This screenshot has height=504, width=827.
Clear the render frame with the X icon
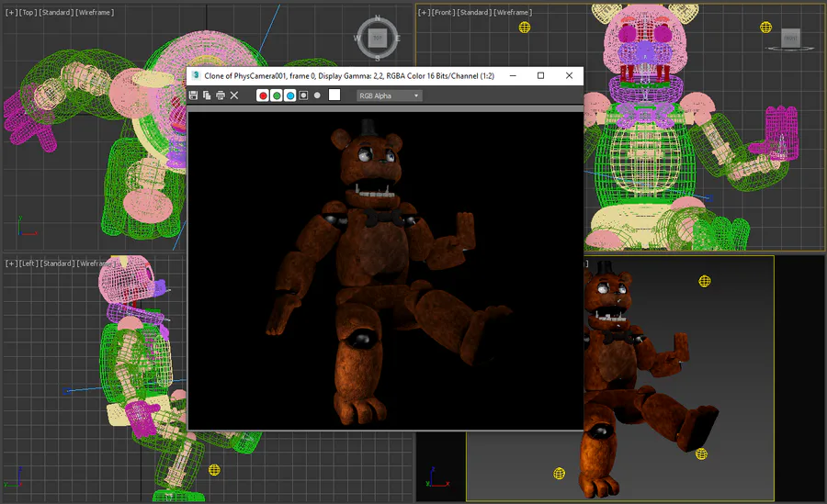(234, 95)
